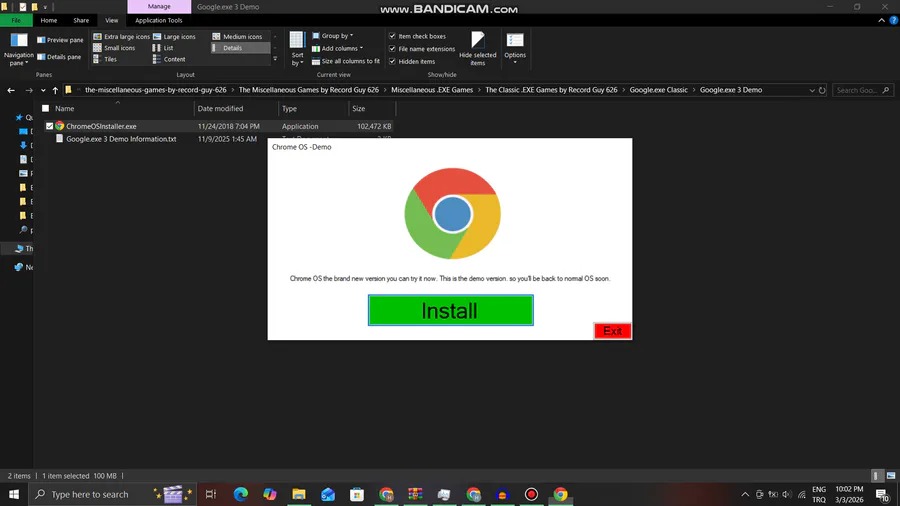This screenshot has width=900, height=506.
Task: Open the View ribbon tab
Action: tap(111, 20)
